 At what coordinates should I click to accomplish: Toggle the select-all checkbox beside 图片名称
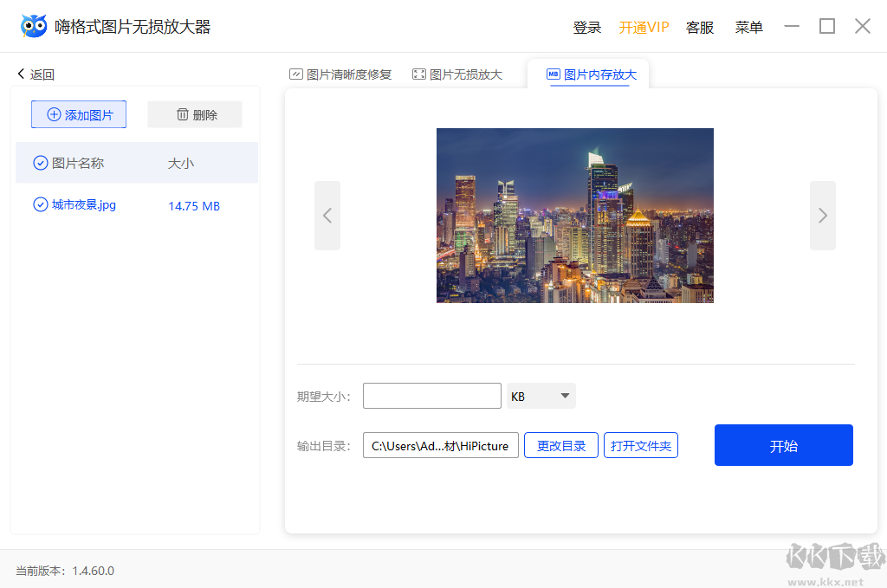point(40,163)
